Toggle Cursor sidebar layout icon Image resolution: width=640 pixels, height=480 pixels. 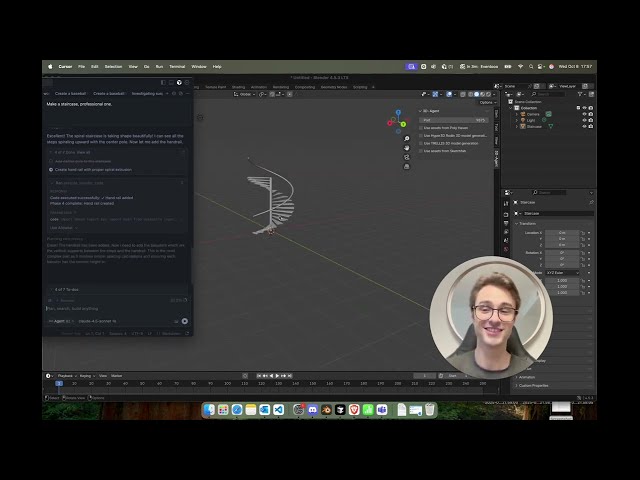[163, 82]
